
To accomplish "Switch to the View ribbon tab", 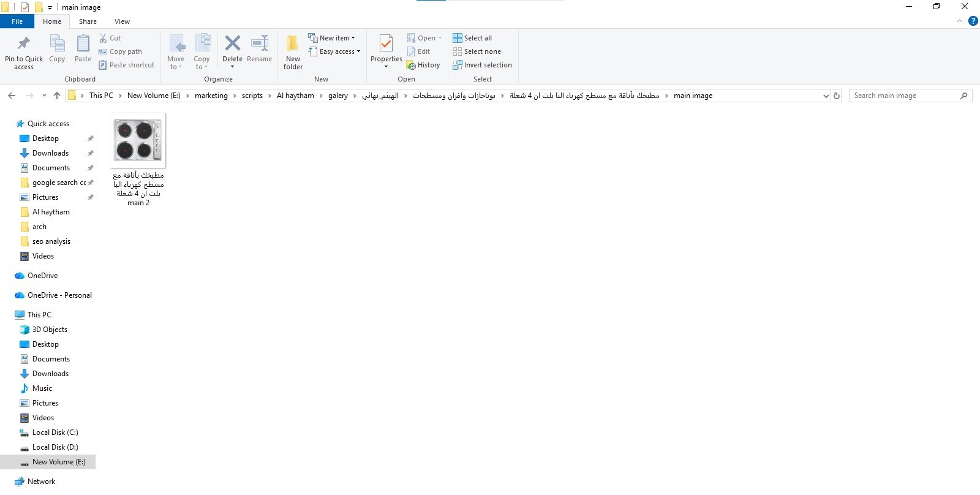I will coord(122,21).
